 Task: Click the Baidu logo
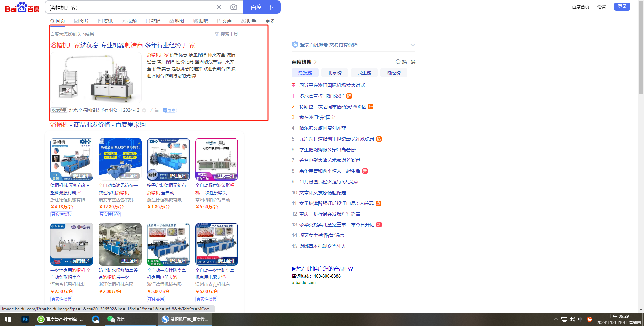[x=22, y=7]
